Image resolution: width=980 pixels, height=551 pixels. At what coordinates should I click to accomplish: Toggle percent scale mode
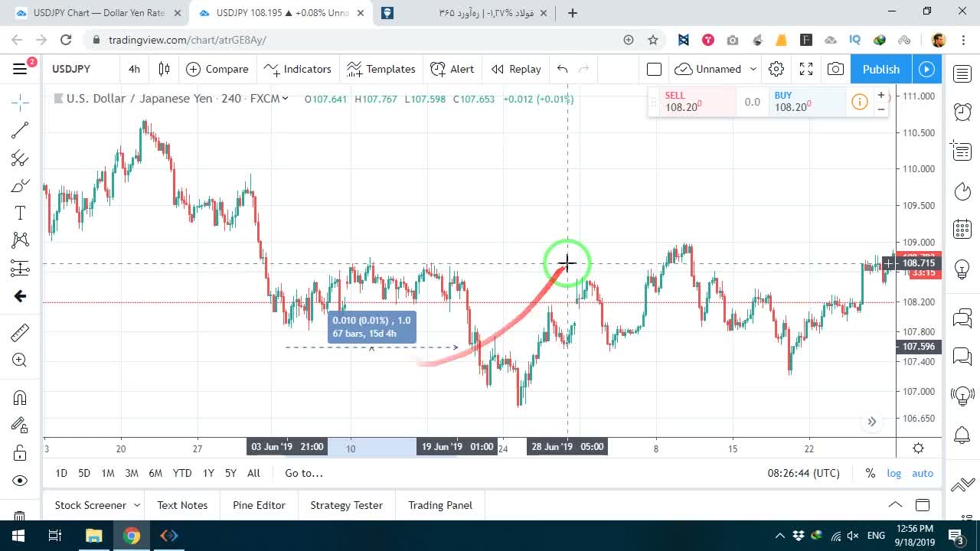pyautogui.click(x=870, y=473)
